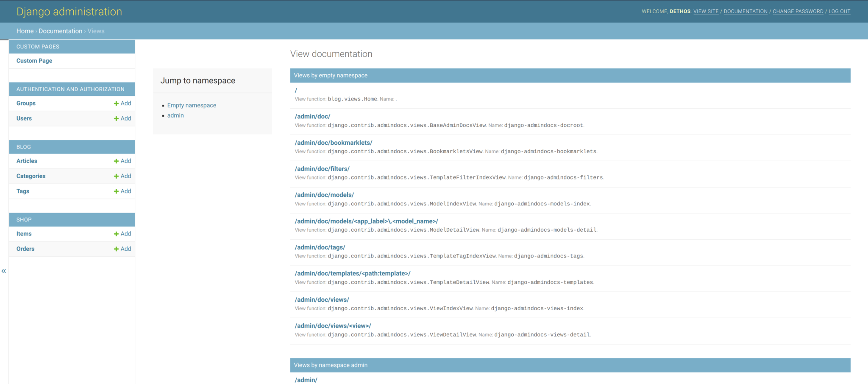Open the Users admin page
The width and height of the screenshot is (868, 384).
click(x=24, y=118)
